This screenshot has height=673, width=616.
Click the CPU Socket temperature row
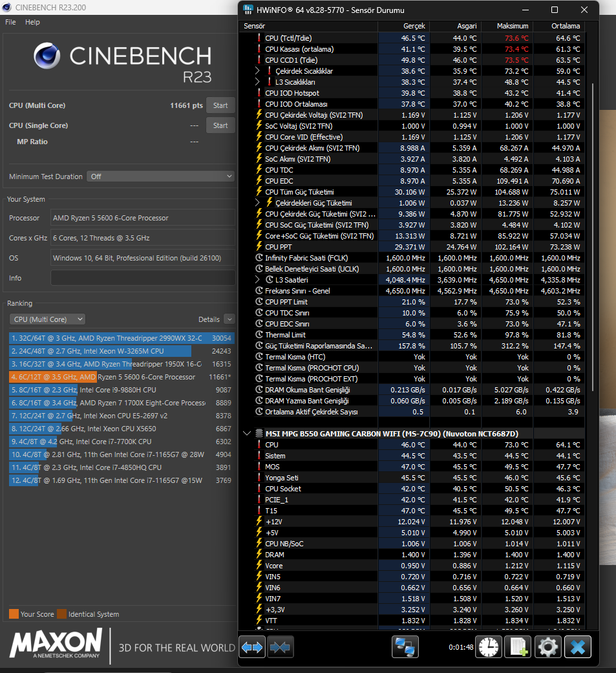point(412,489)
